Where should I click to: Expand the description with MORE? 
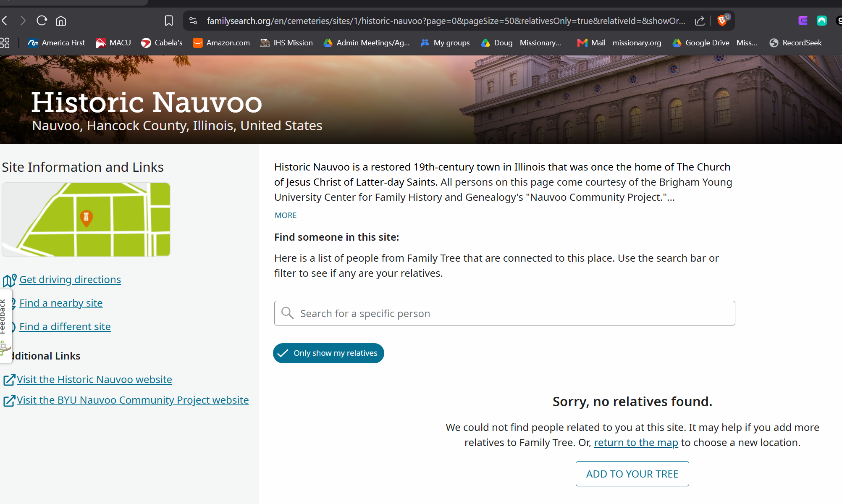(286, 215)
